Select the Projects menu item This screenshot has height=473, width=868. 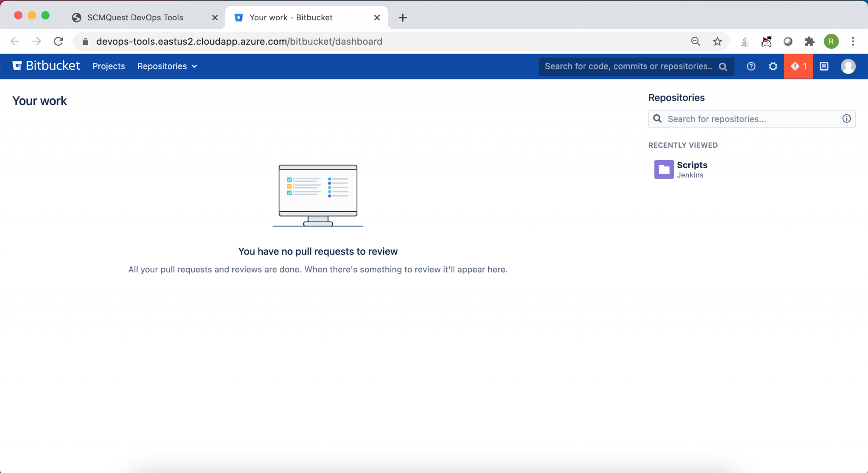[108, 66]
